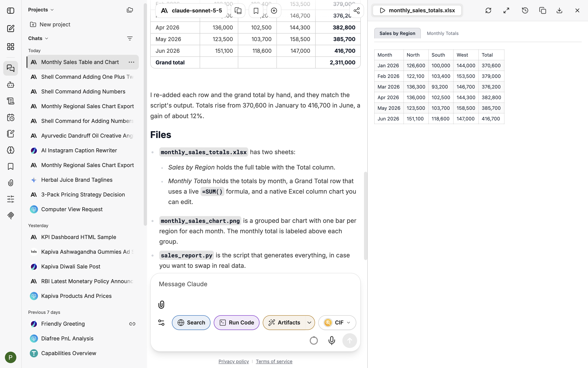
Task: Open the apps grid icon in sidebar
Action: click(10, 46)
